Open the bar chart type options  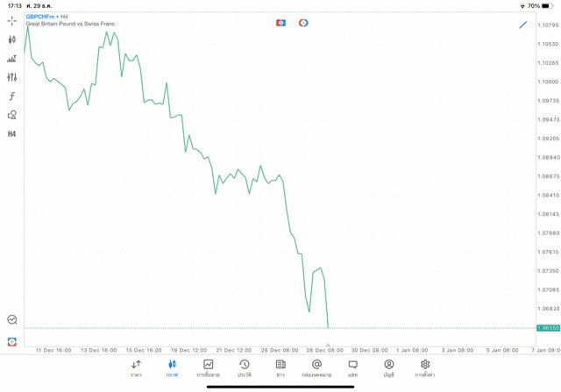tap(11, 59)
